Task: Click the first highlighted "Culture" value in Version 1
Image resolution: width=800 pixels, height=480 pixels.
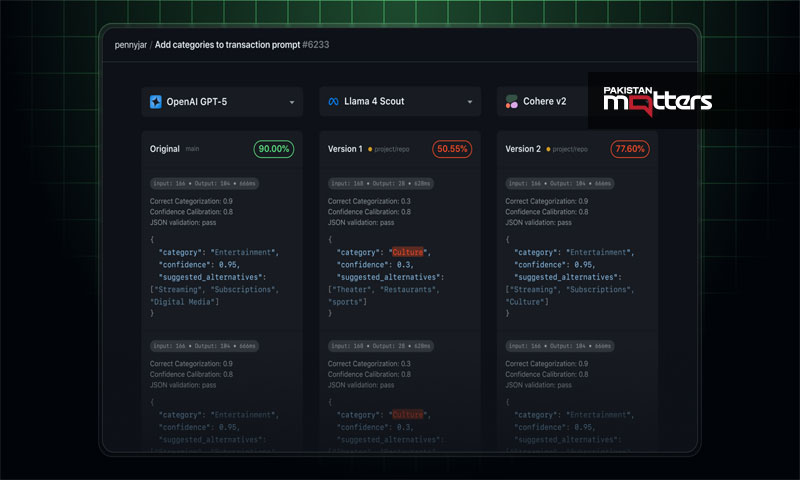Action: 408,252
